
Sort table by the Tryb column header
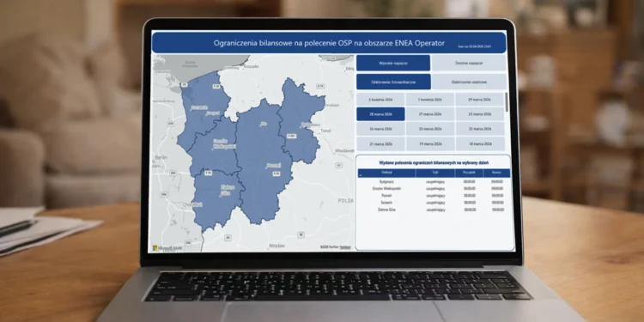(x=435, y=173)
